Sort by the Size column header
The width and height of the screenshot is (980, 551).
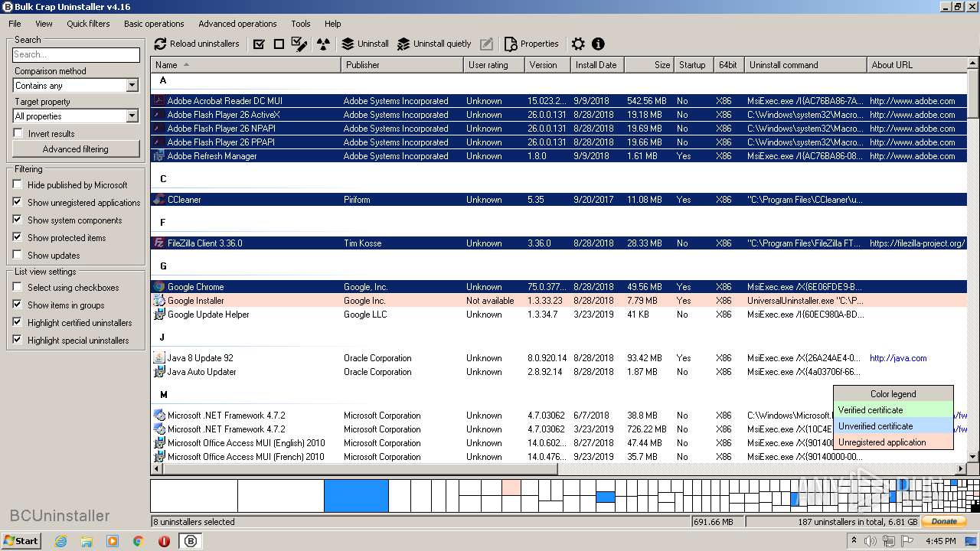coord(649,65)
